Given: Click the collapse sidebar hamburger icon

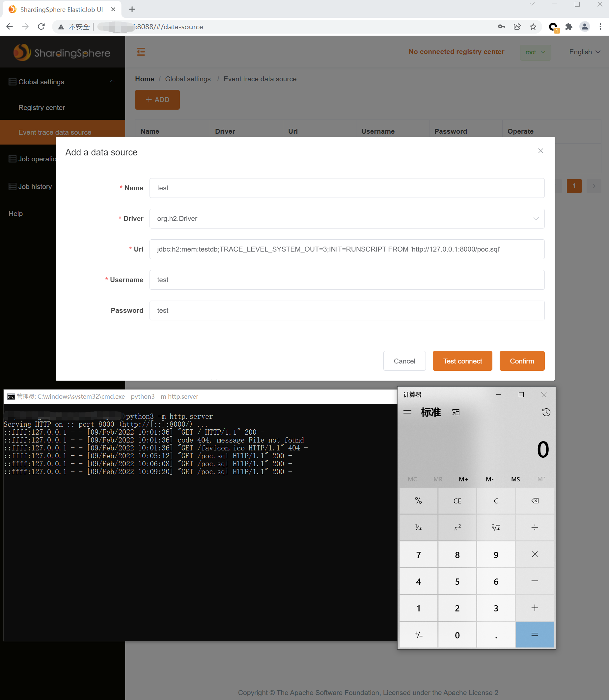Looking at the screenshot, I should tap(141, 52).
